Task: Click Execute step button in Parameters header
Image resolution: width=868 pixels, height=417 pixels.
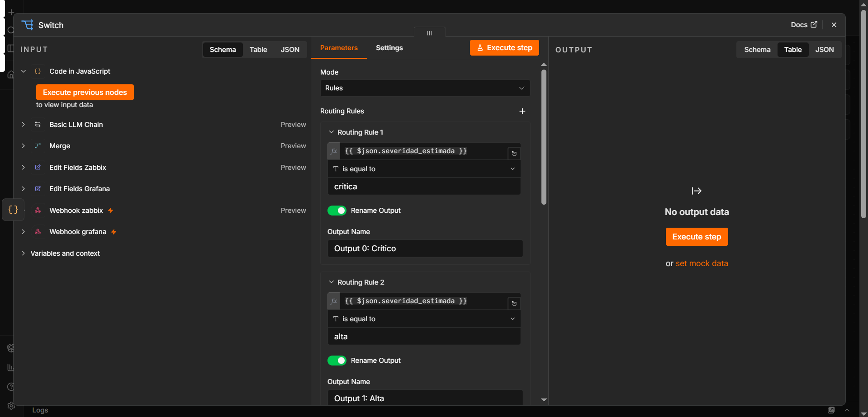Action: click(504, 48)
